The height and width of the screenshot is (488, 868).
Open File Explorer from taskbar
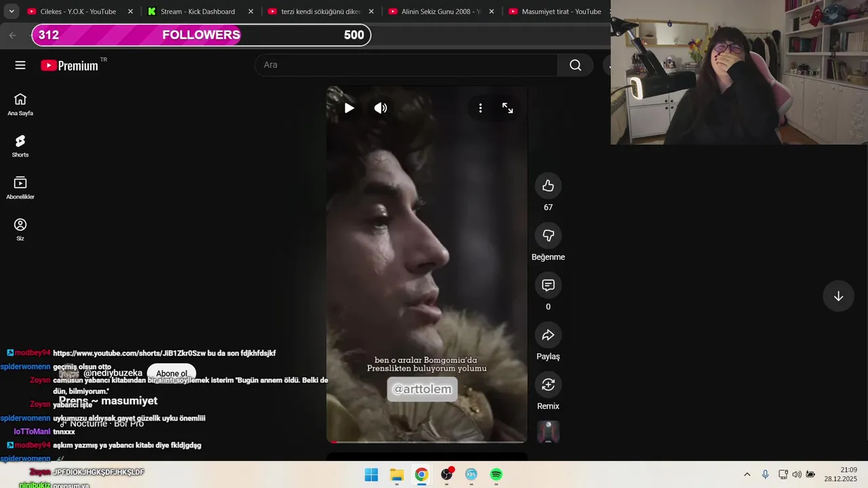tap(397, 474)
